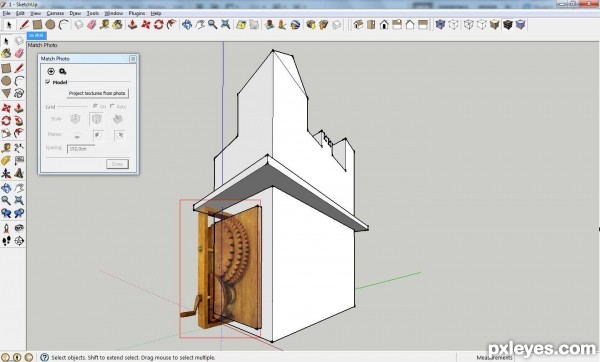Switch to Right view

pyautogui.click(x=397, y=25)
